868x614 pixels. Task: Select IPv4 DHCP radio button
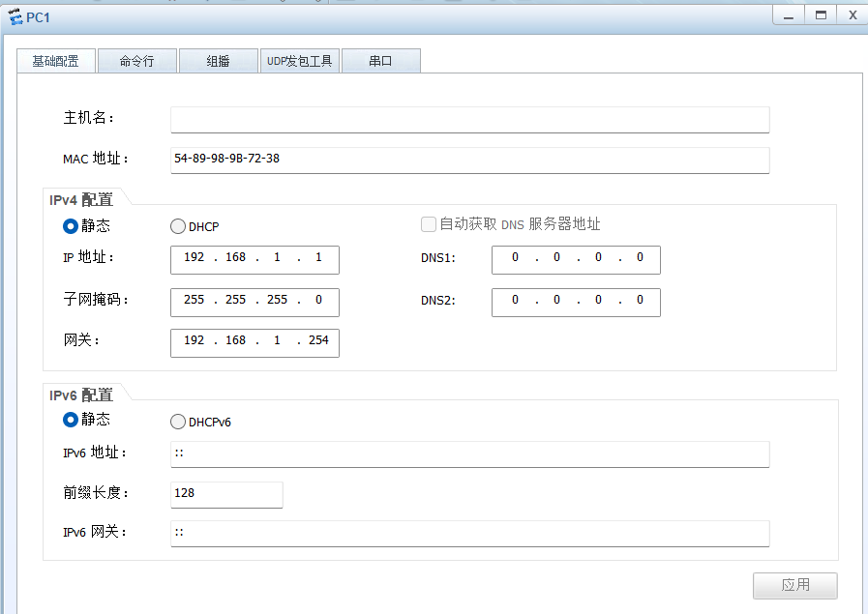(178, 226)
